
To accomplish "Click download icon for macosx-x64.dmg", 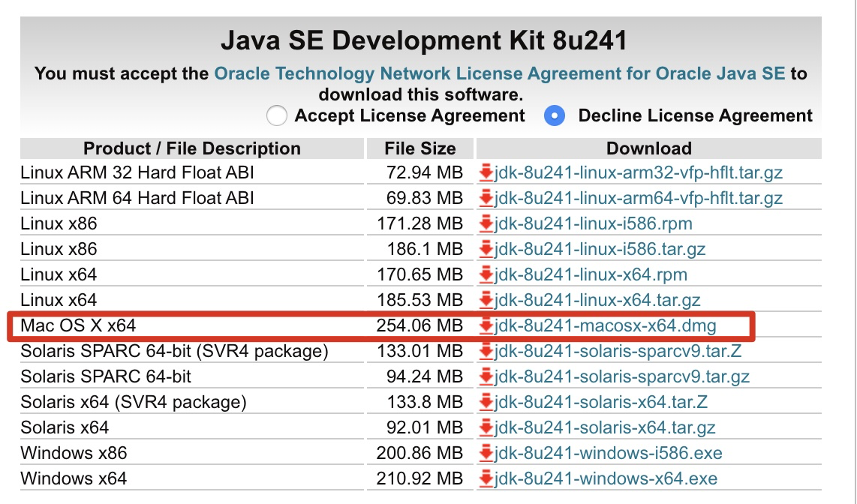I will (x=486, y=326).
